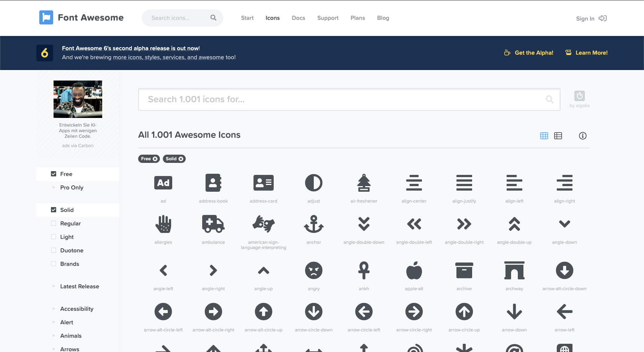
Task: Select the align-justify icon
Action: coord(464,183)
